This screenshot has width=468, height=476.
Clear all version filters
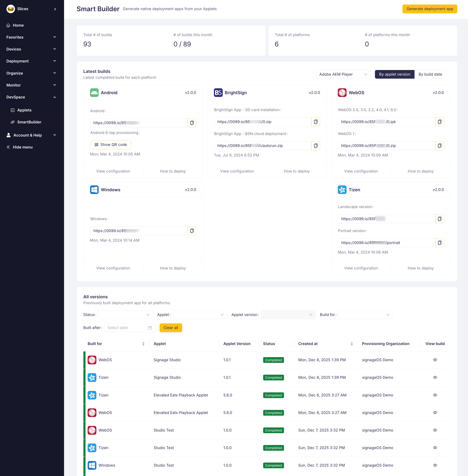[171, 328]
